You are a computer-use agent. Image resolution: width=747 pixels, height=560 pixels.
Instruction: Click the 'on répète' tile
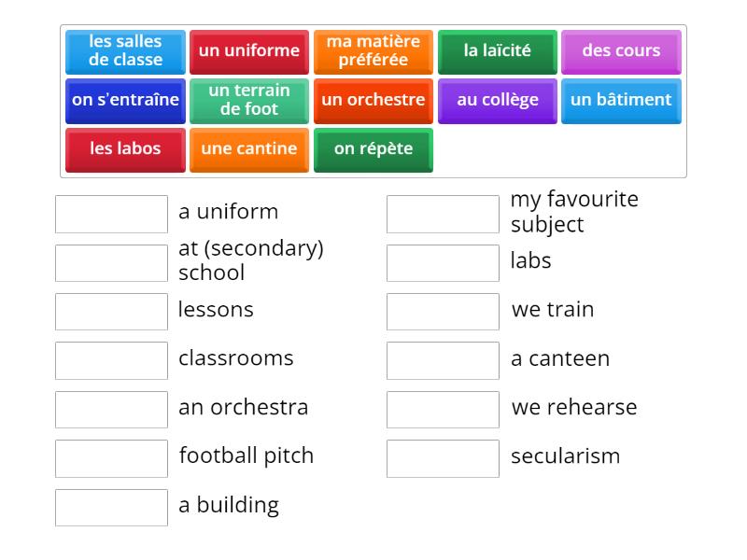373,149
